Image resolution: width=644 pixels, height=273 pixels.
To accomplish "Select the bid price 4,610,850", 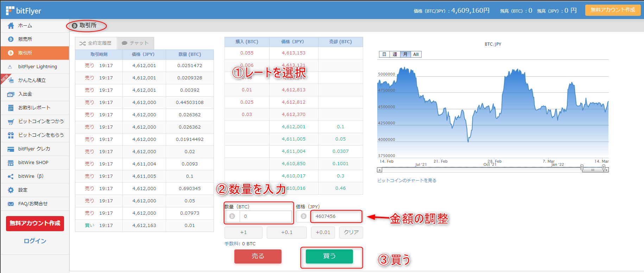I will click(293, 164).
